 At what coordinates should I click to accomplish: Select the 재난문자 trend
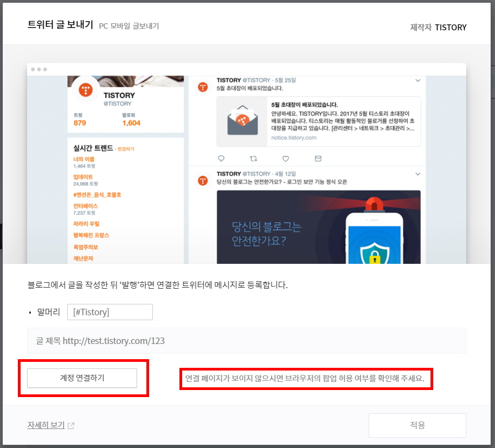click(83, 258)
